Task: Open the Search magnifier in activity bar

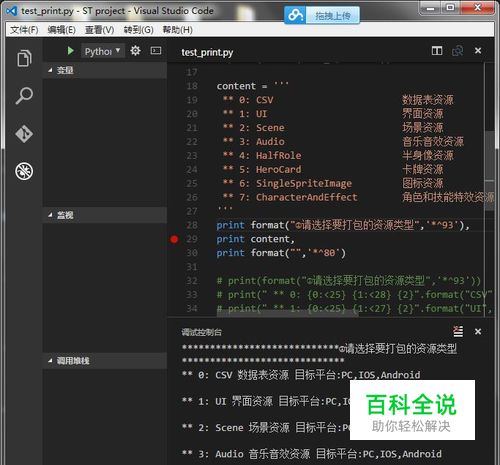Action: (x=24, y=96)
